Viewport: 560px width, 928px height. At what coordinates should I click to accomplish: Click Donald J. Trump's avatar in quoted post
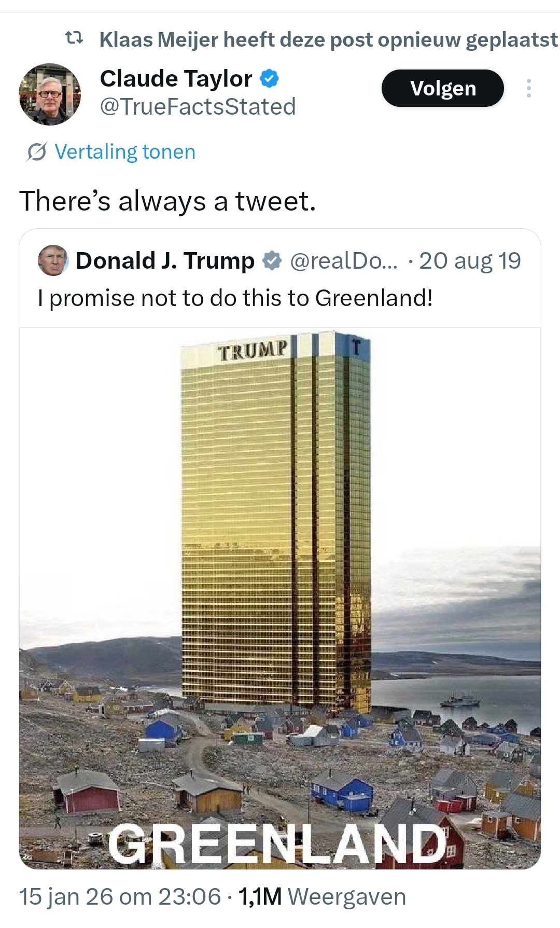(53, 260)
